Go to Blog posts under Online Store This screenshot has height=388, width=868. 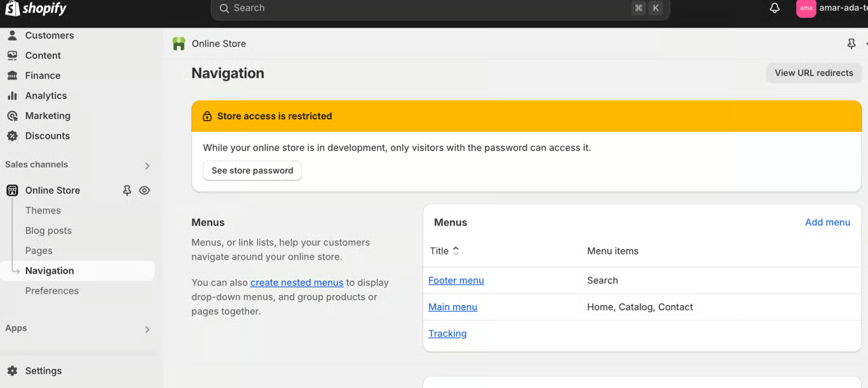point(48,230)
